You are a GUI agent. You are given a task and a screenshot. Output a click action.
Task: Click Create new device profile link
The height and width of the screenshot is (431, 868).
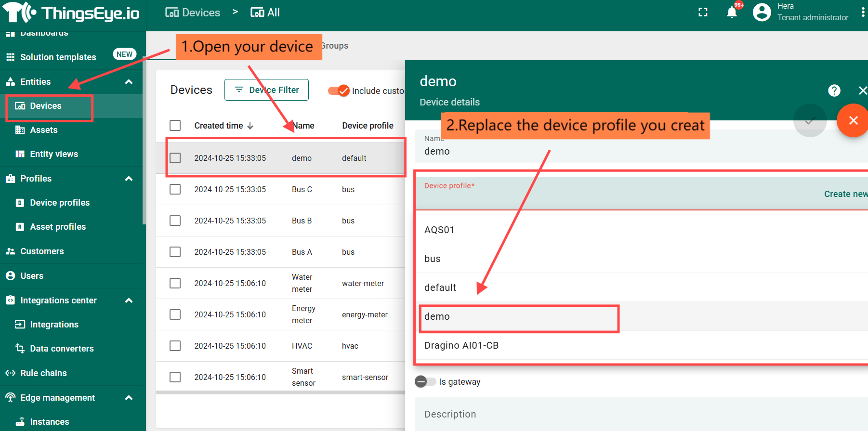click(845, 194)
